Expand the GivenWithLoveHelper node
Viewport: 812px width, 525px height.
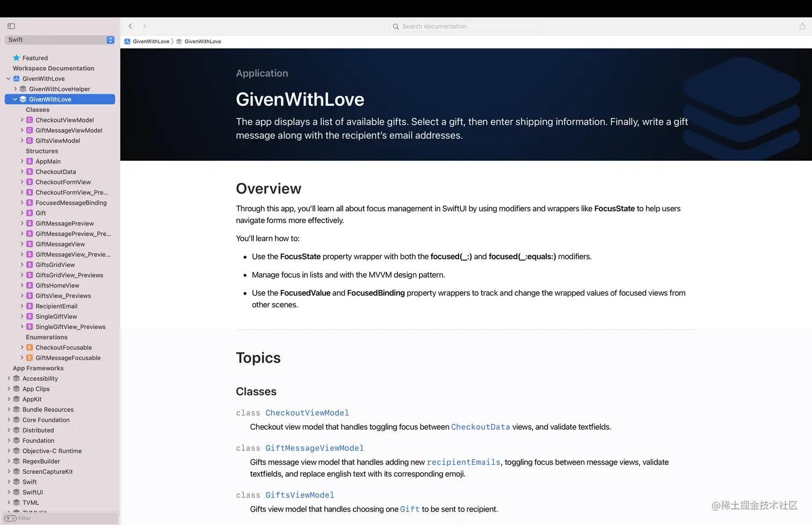(x=15, y=89)
